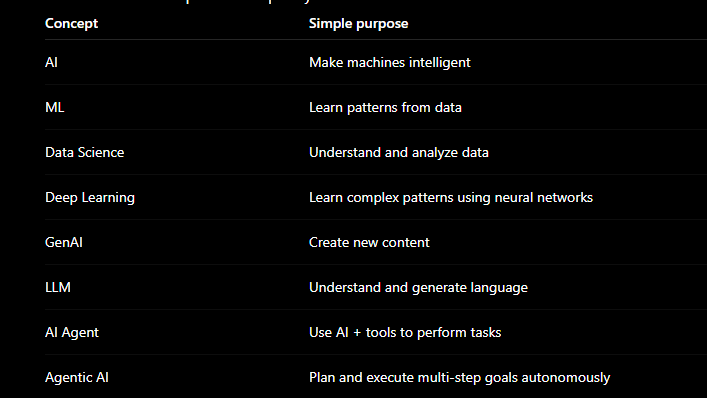
Task: Click the Agentic AI row label
Action: coord(77,378)
